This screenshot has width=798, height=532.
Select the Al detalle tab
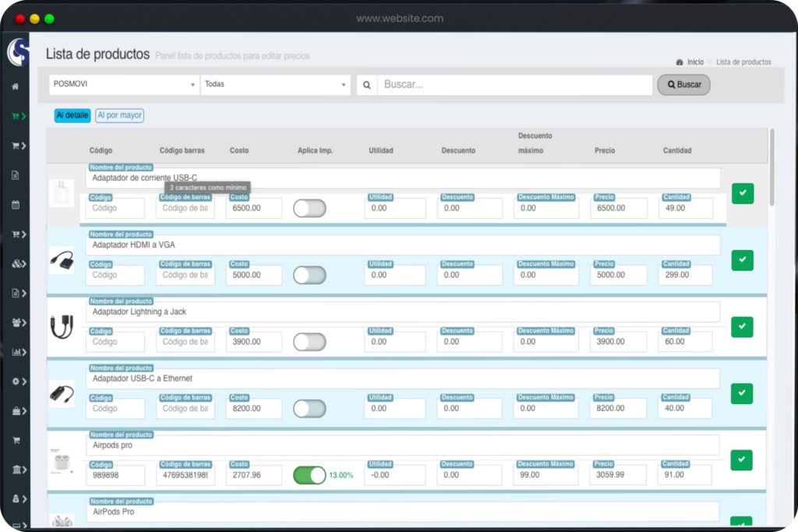[x=72, y=115]
